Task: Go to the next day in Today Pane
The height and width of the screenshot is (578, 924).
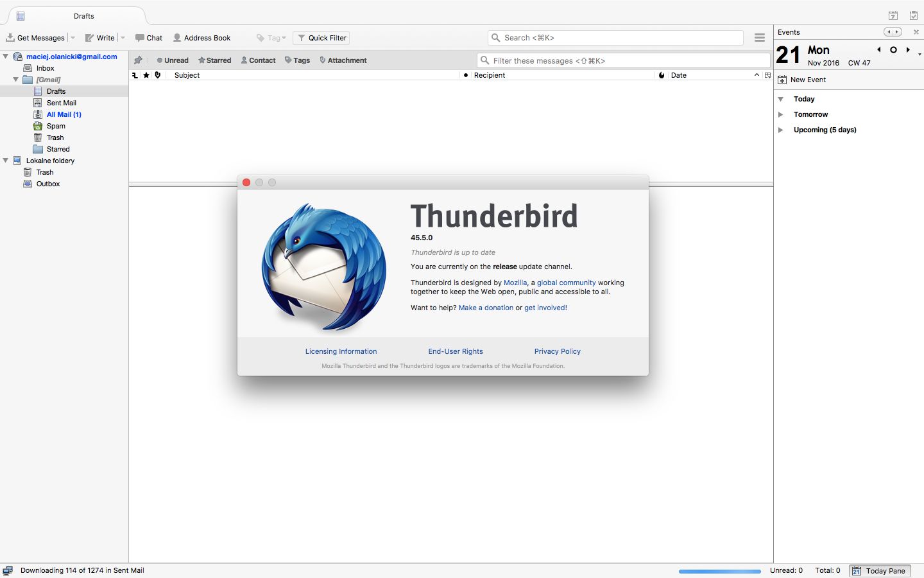Action: coord(908,49)
